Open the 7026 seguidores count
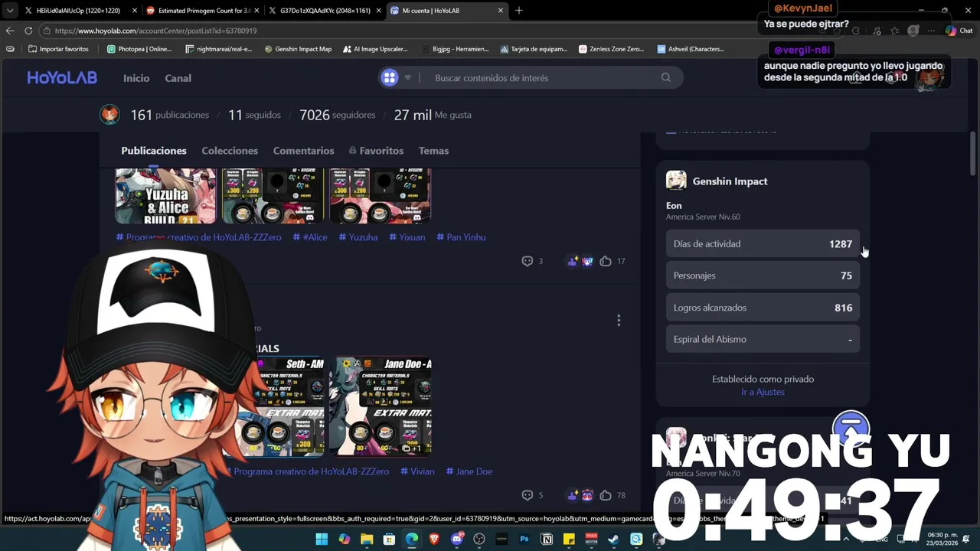Viewport: 980px width, 551px height. (338, 115)
